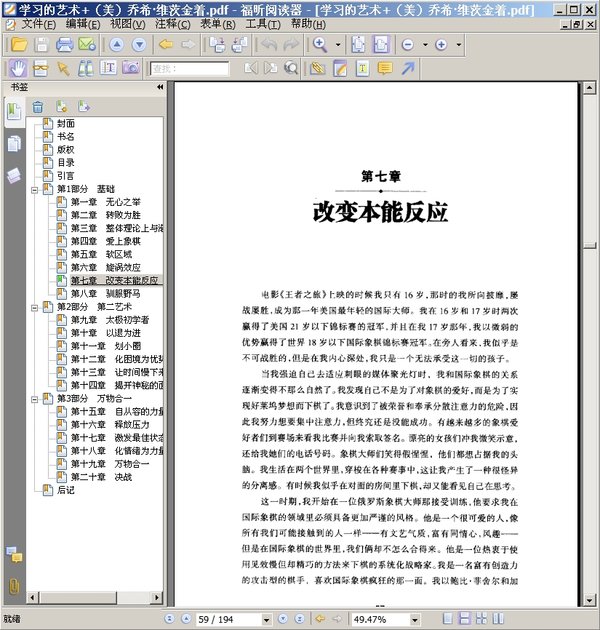Go to the previous page with the toolbar up arrow

tap(117, 45)
